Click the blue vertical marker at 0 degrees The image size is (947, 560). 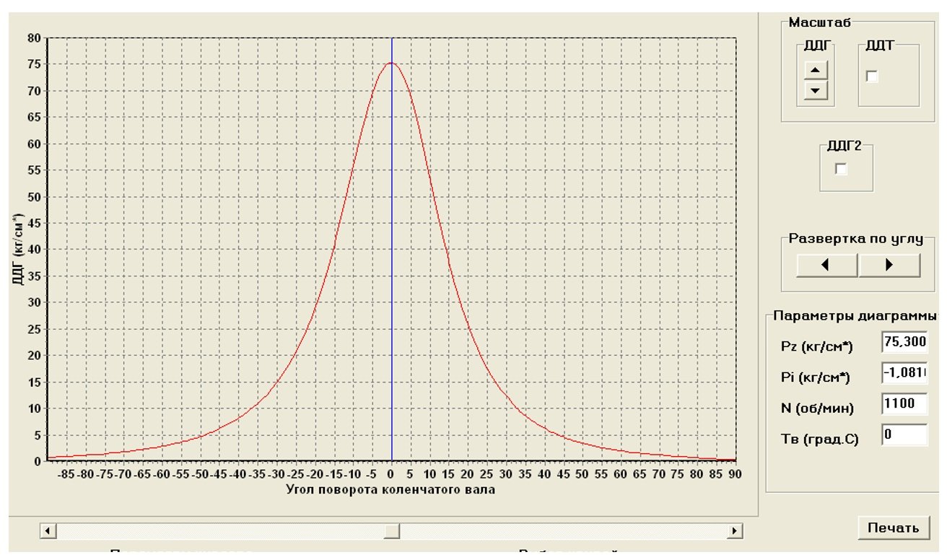tap(391, 249)
